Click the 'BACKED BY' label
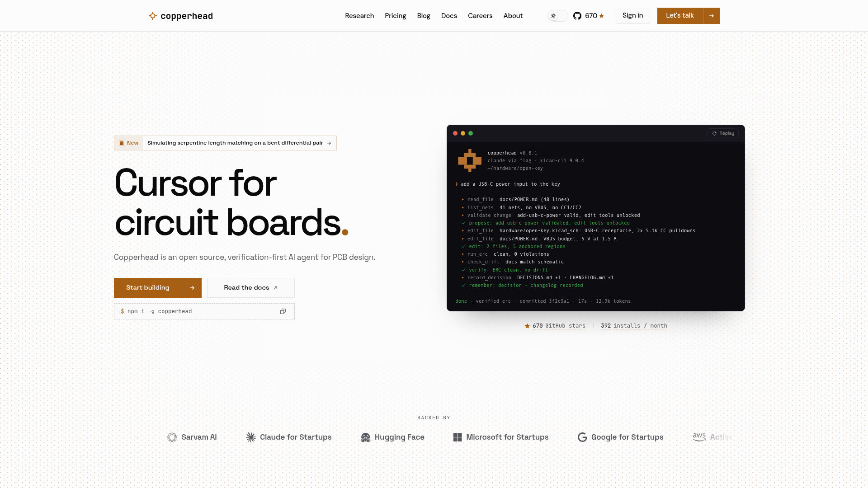Viewport: 868px width, 488px height. click(x=434, y=418)
